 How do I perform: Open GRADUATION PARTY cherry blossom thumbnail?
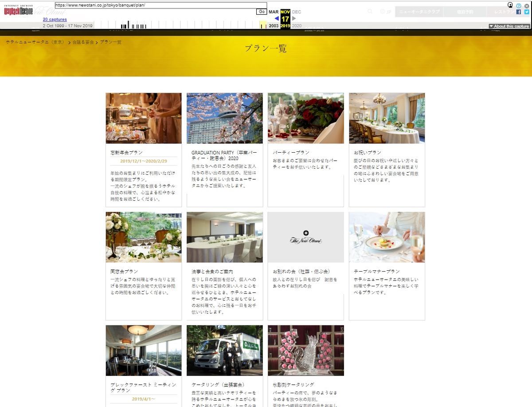tap(225, 118)
